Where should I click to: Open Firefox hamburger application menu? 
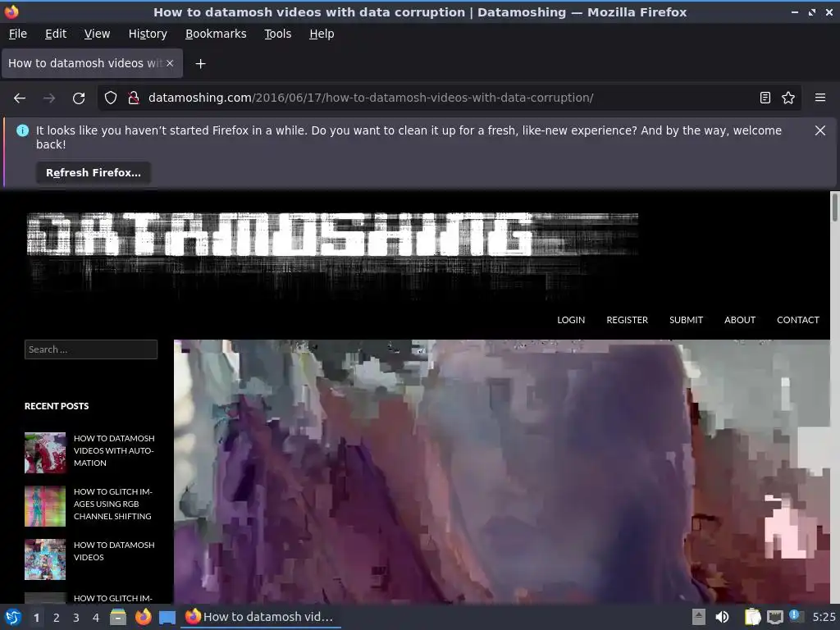[820, 98]
